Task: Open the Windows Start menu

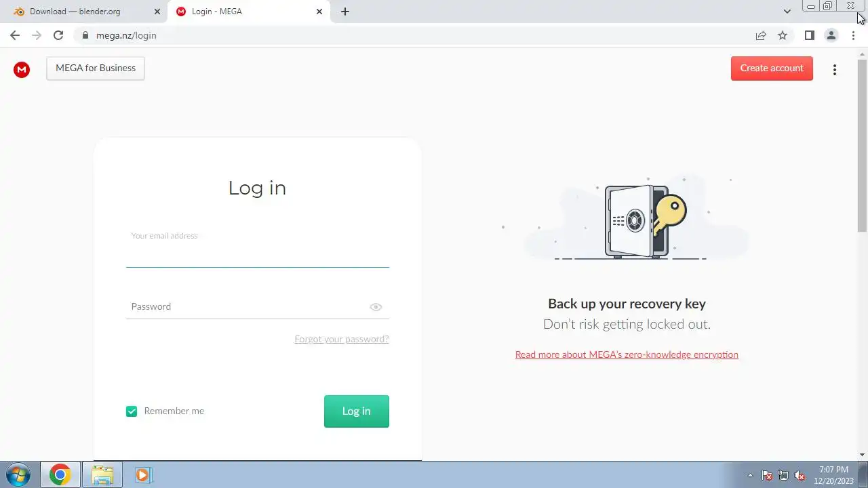Action: pos(18,474)
